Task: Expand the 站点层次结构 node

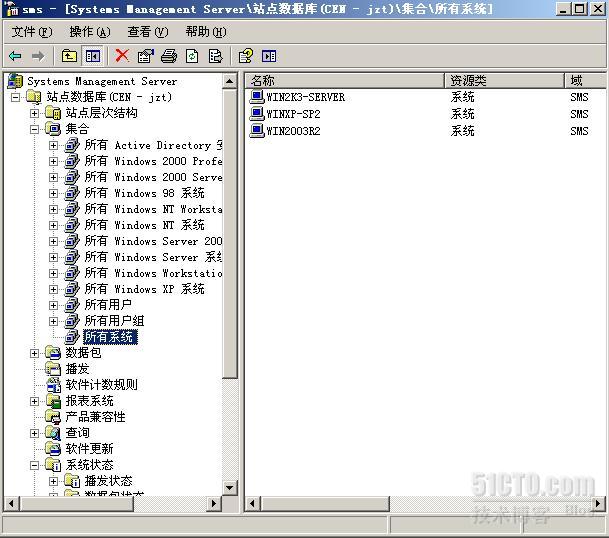Action: coord(35,113)
